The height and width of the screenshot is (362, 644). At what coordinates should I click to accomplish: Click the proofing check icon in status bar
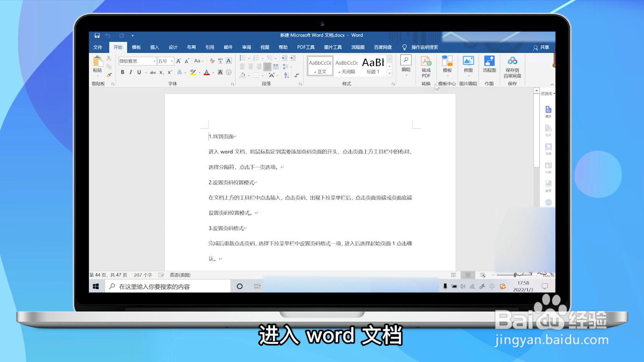pos(161,275)
